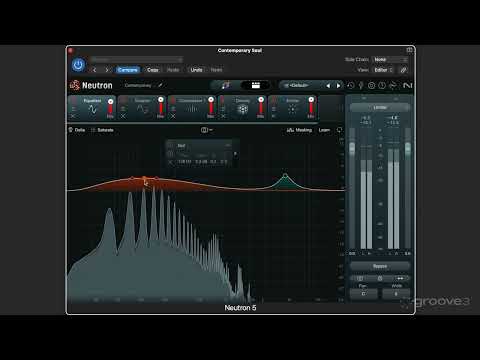Open the help question mark icon
The width and height of the screenshot is (480, 360).
click(382, 86)
